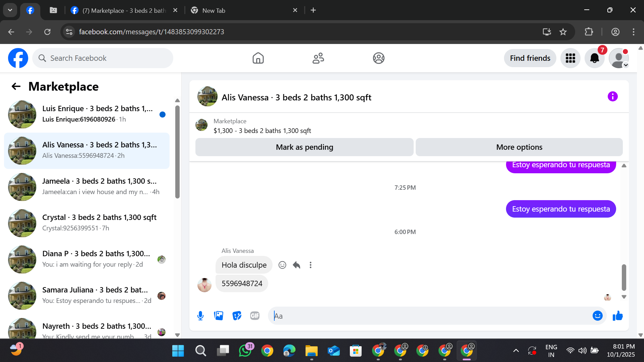
Task: Open Diana P conversation
Action: (87, 260)
